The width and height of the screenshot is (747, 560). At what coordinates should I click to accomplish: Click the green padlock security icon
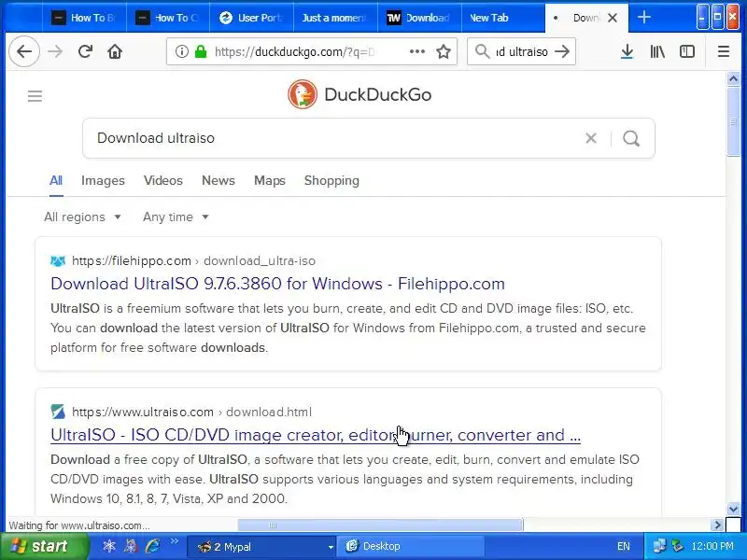(x=201, y=51)
